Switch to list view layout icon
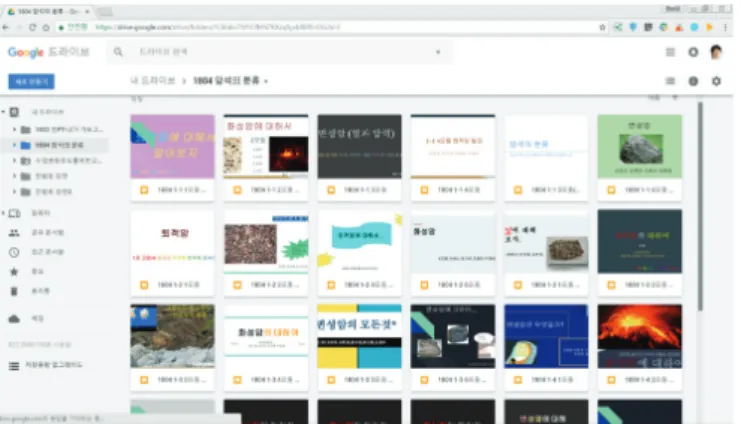The height and width of the screenshot is (424, 741). point(670,81)
